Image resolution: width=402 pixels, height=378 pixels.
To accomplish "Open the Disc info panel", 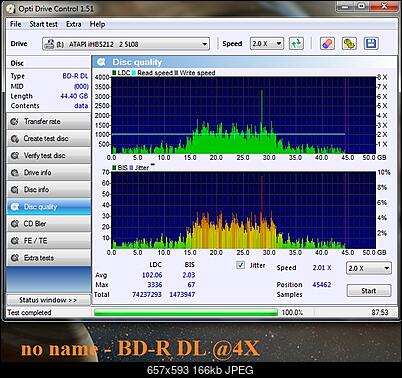I will click(x=49, y=190).
